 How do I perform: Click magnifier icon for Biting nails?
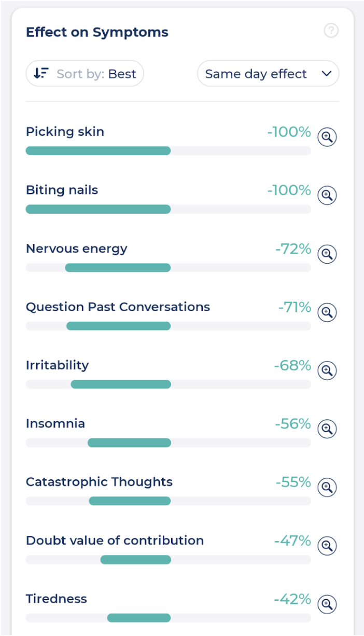pyautogui.click(x=327, y=196)
